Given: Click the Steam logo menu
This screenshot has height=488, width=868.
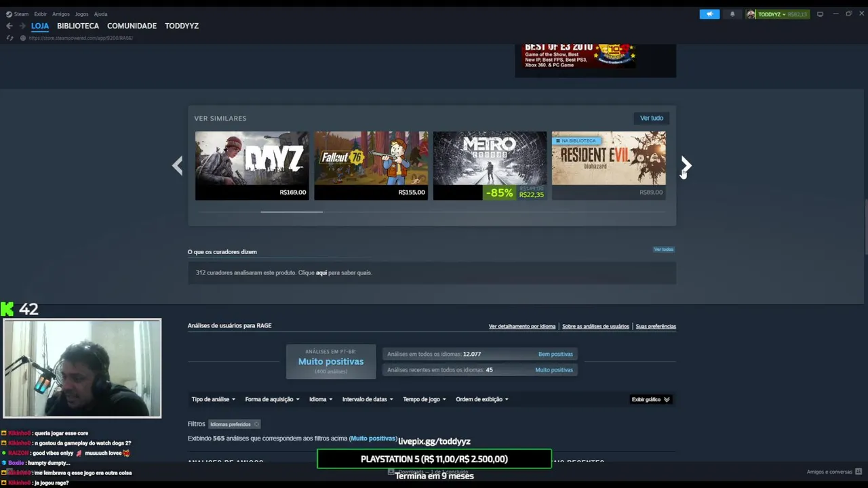Looking at the screenshot, I should [x=18, y=14].
